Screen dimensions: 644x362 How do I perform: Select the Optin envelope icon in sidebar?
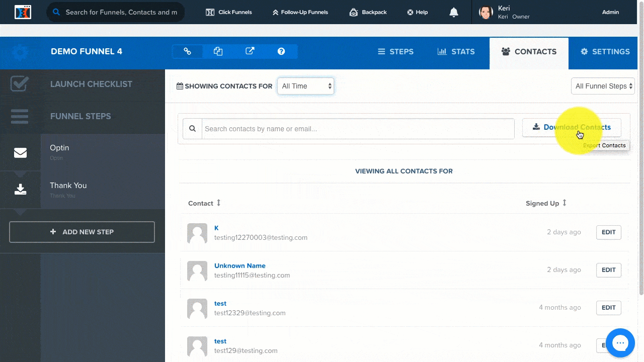click(x=20, y=152)
